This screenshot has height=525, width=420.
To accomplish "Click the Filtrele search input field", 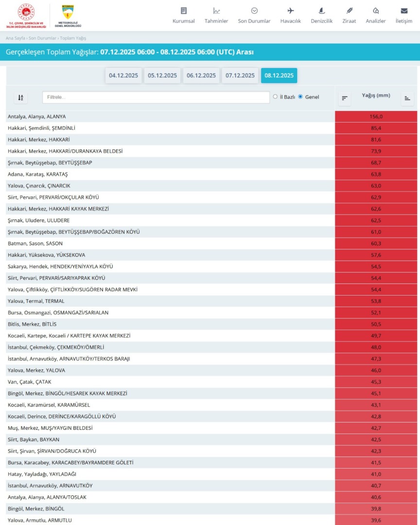I will click(156, 97).
